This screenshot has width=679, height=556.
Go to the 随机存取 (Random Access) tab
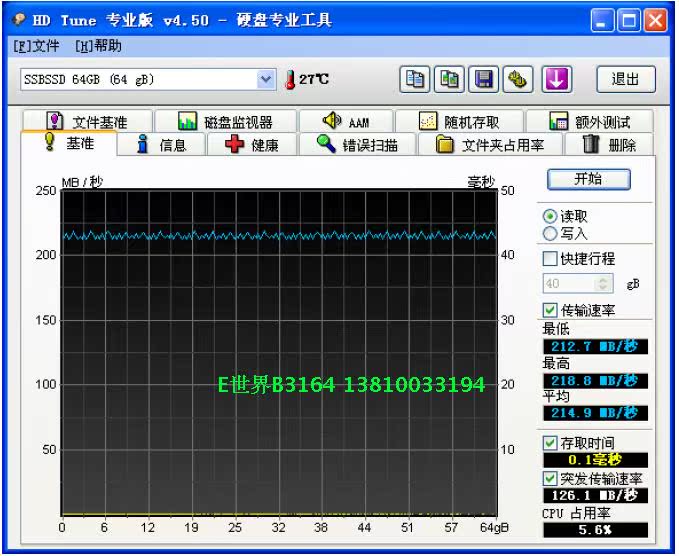pyautogui.click(x=459, y=122)
